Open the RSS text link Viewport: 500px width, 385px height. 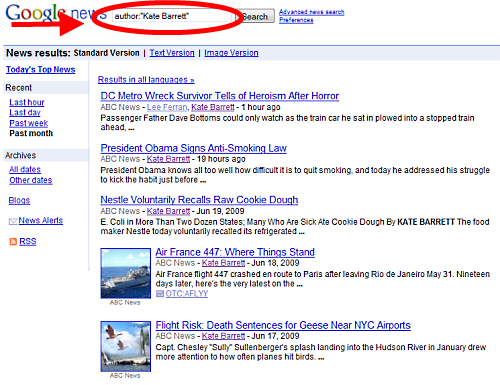point(28,242)
